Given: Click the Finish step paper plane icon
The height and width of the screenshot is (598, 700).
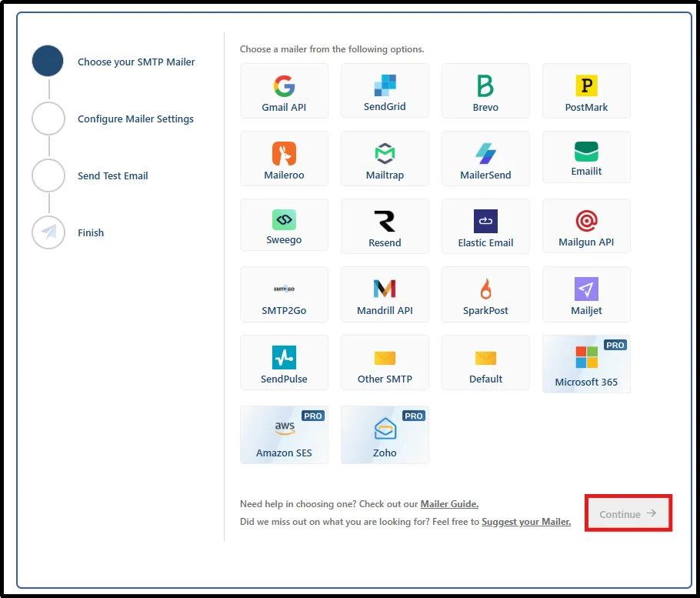Looking at the screenshot, I should tap(48, 232).
